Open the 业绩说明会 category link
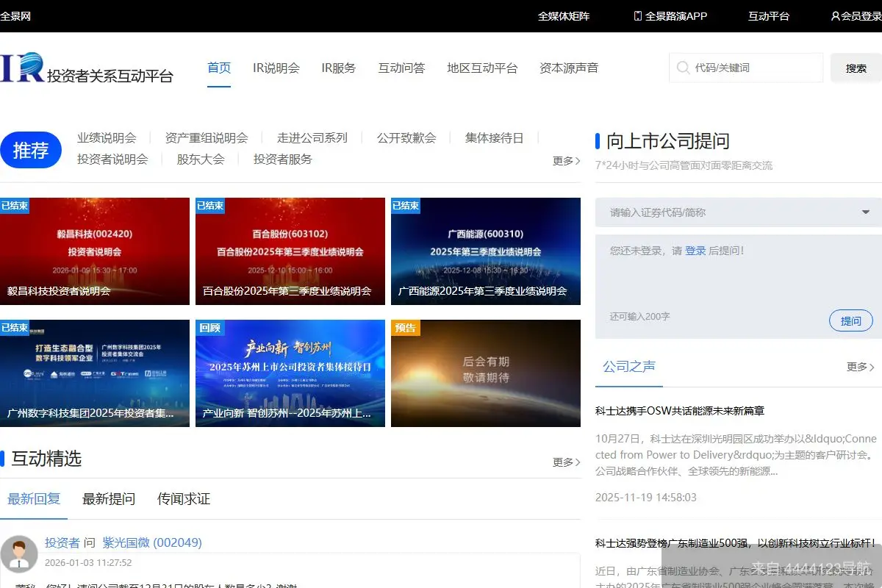This screenshot has width=882, height=588. [x=108, y=137]
